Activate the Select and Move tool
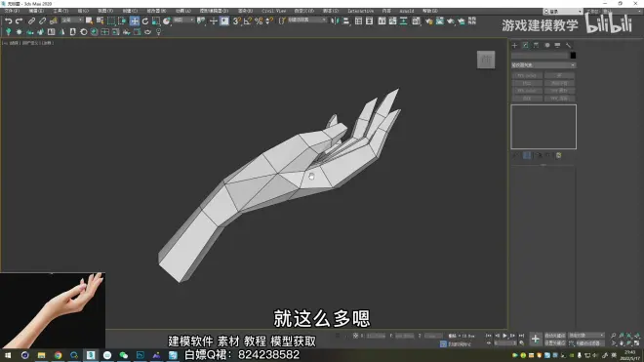 [135, 20]
